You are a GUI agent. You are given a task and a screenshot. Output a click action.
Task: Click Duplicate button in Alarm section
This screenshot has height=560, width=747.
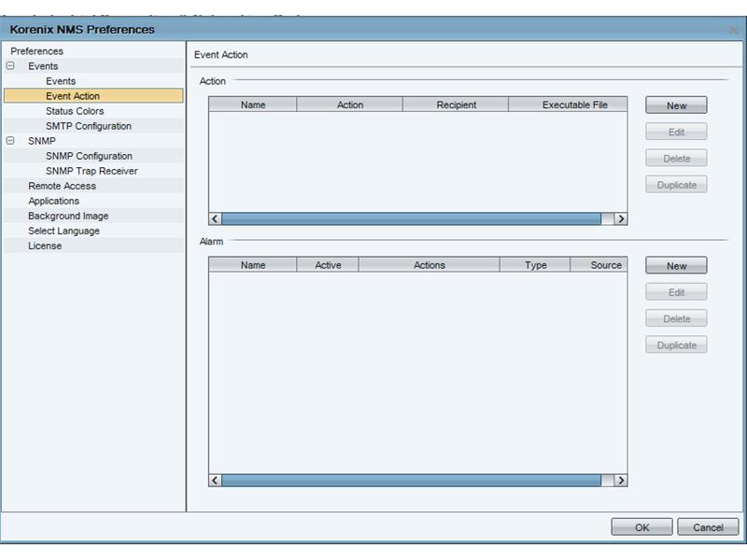pyautogui.click(x=676, y=344)
